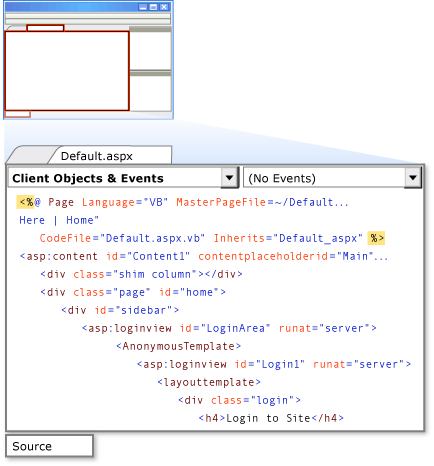Click the Inherits="Default_aspx" attribute

288,238
